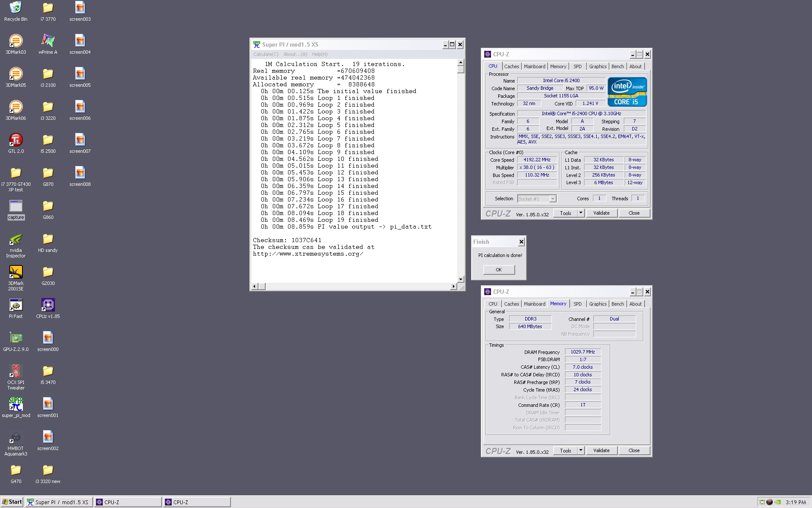Click Super PI vertical scrollbar down arrow

click(461, 279)
